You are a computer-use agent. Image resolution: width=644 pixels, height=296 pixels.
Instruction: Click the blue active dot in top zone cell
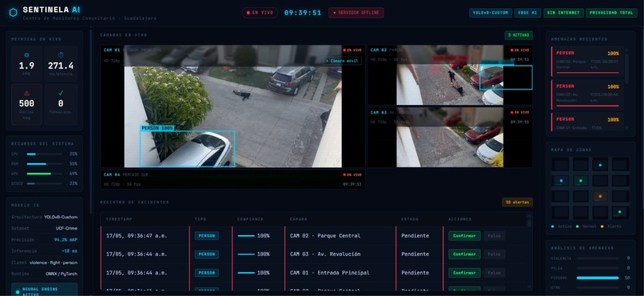[x=601, y=166]
